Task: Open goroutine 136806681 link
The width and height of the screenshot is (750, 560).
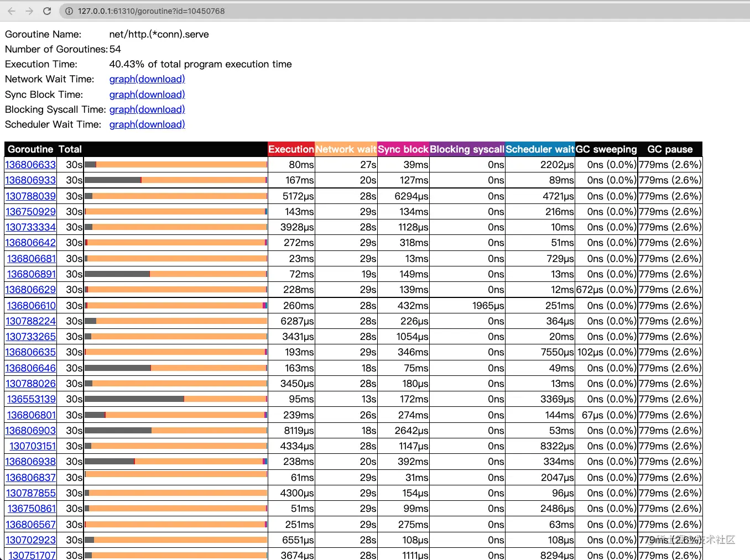Action: point(32,259)
